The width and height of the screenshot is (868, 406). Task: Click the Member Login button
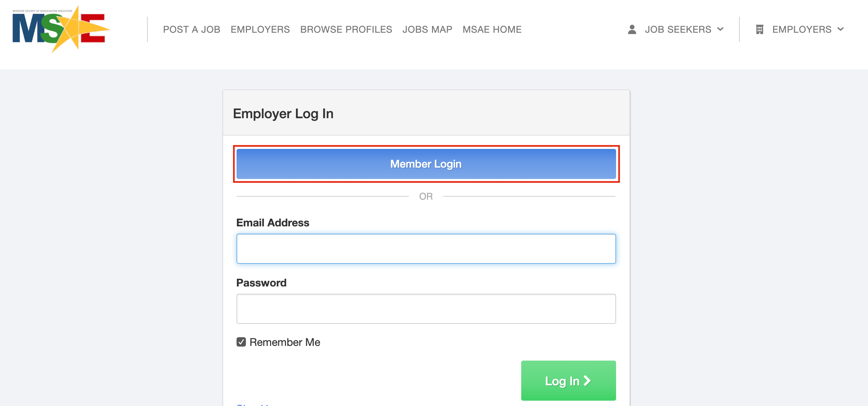426,164
